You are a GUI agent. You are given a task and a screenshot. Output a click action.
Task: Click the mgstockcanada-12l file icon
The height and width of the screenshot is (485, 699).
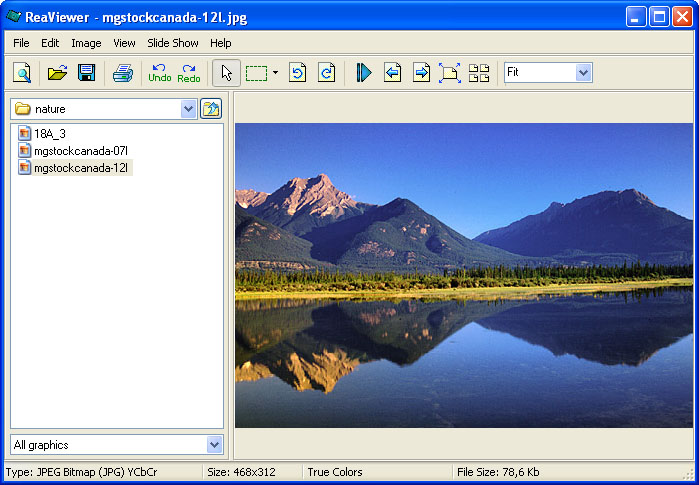[x=25, y=168]
